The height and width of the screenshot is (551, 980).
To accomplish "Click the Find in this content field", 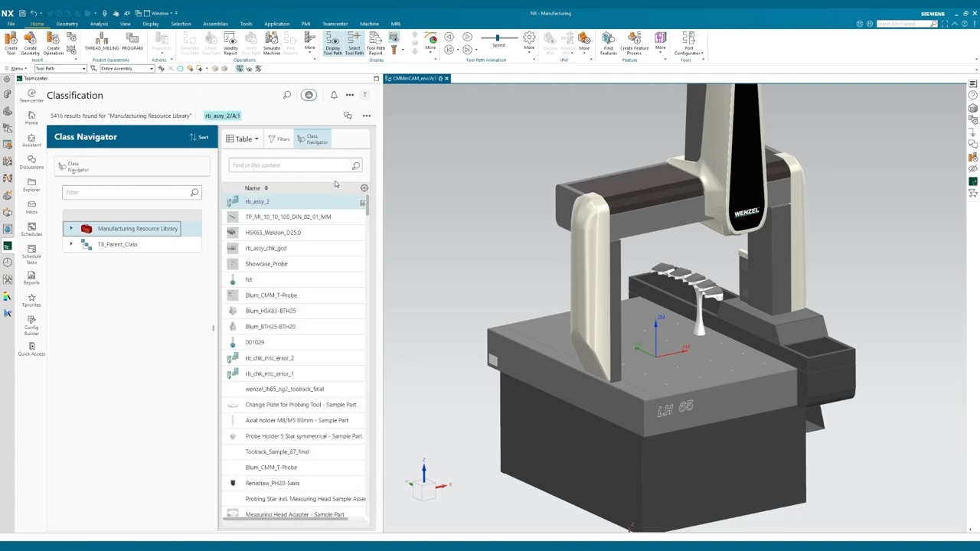I will 295,165.
